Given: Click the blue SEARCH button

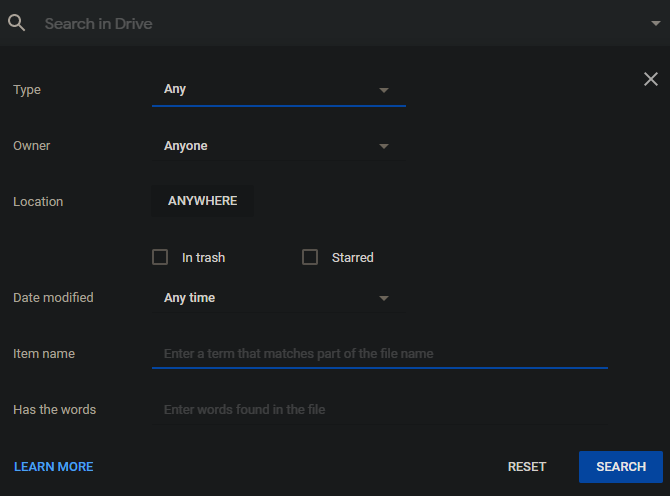Looking at the screenshot, I should [x=620, y=467].
